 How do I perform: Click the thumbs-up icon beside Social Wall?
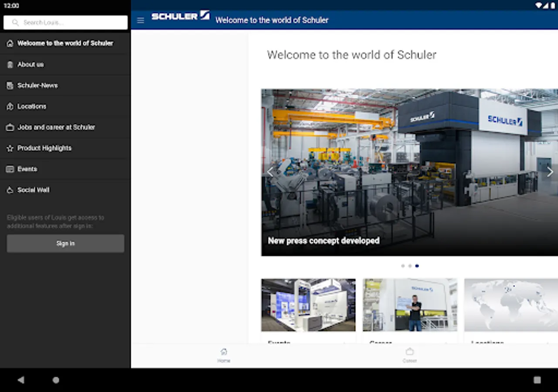pyautogui.click(x=10, y=190)
